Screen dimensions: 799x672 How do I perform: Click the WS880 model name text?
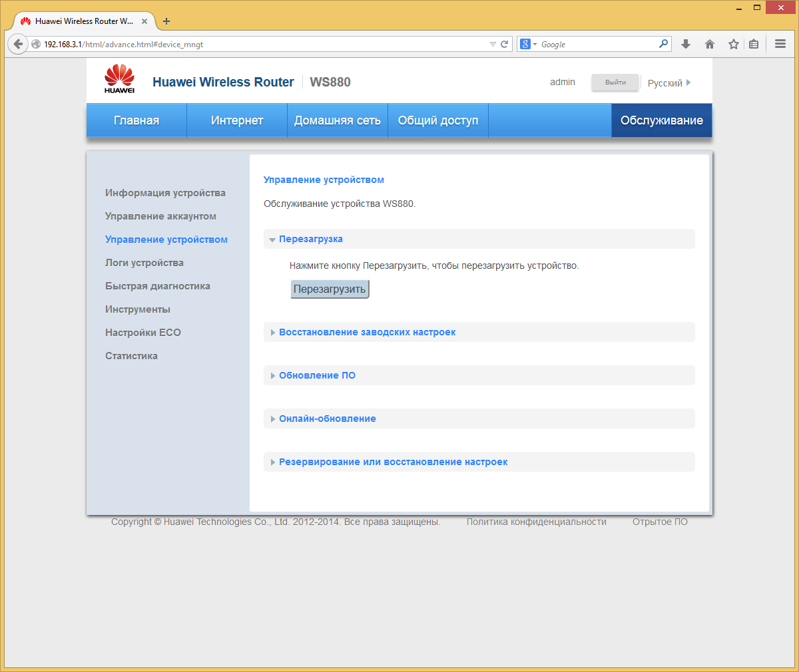[330, 82]
